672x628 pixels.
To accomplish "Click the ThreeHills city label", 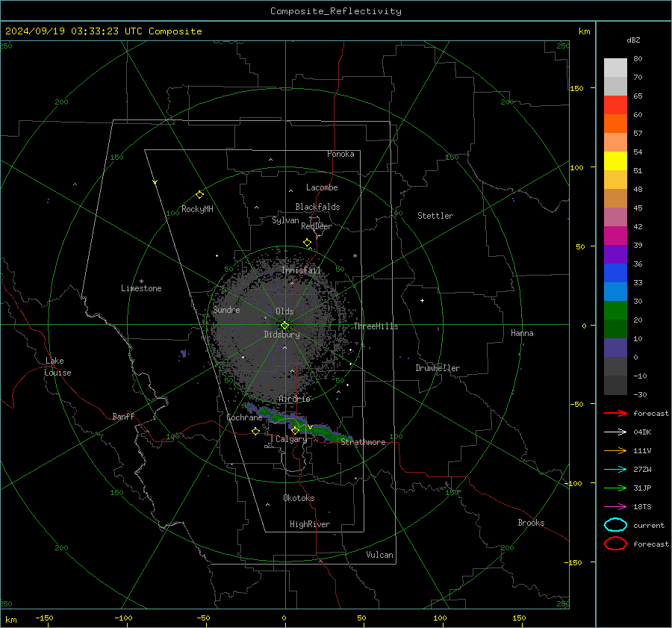I will (376, 326).
